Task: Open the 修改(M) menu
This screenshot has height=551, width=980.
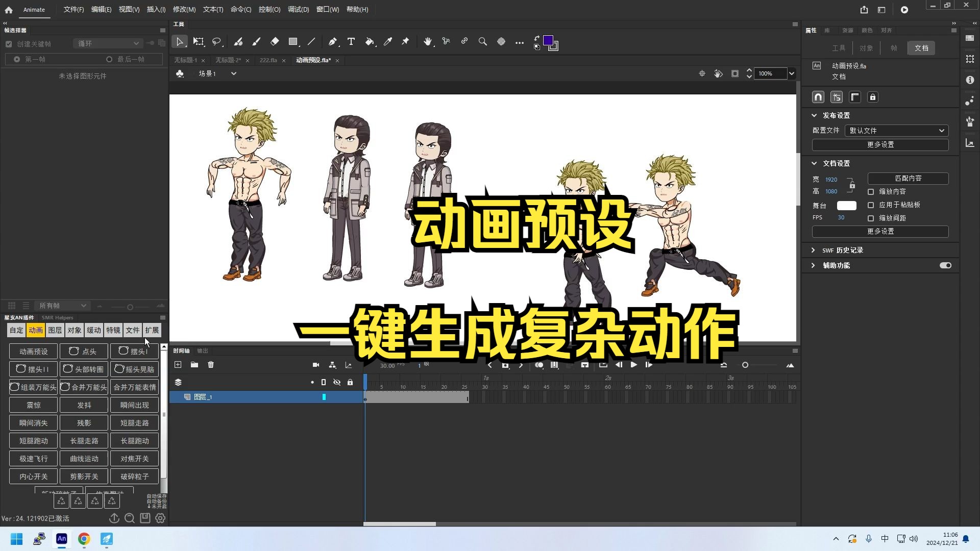Action: coord(184,9)
